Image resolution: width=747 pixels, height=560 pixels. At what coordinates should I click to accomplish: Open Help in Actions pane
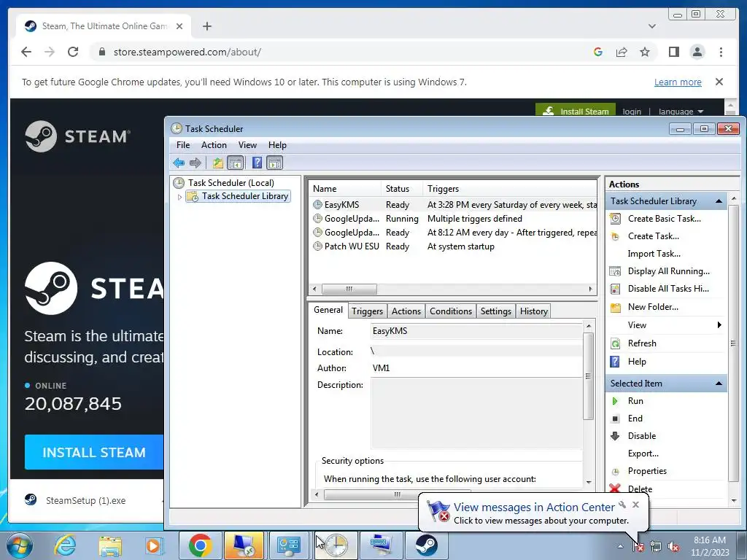pos(636,362)
